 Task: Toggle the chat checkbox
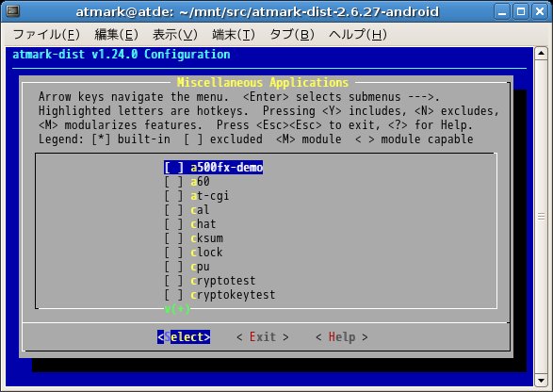tap(174, 224)
